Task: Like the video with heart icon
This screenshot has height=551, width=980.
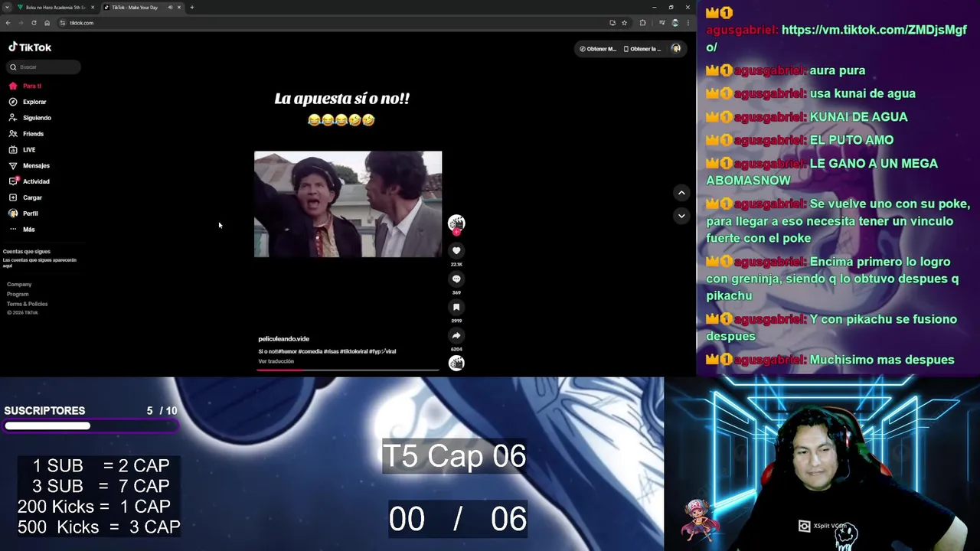Action: 456,250
